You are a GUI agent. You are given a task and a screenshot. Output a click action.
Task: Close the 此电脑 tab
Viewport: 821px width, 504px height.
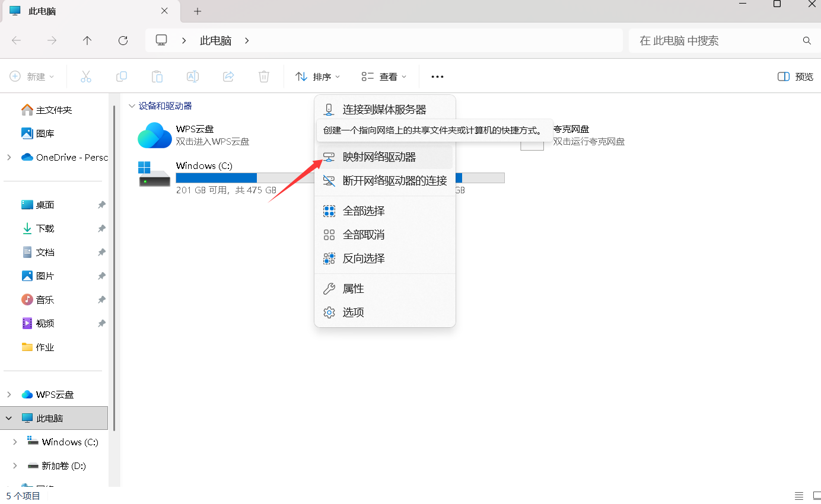pyautogui.click(x=164, y=11)
